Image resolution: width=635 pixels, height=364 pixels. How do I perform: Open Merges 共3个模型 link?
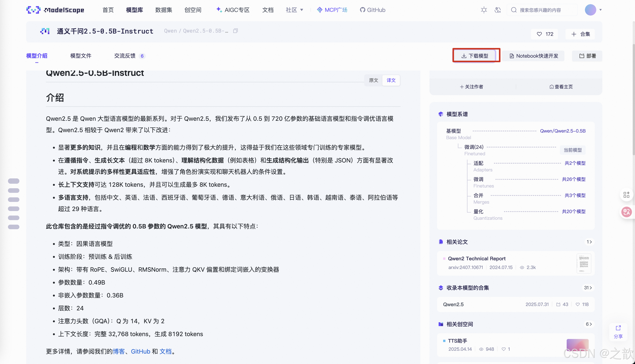[575, 195]
